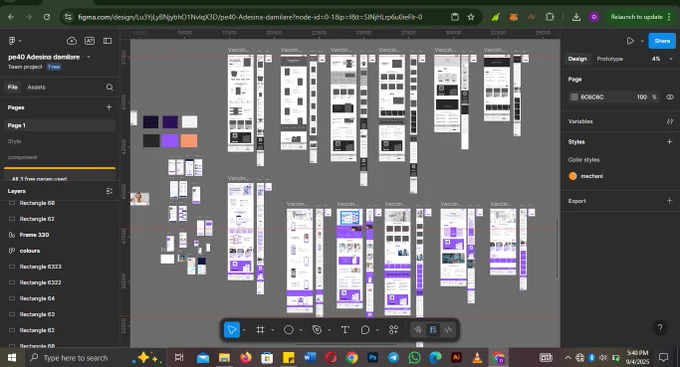This screenshot has height=367, width=680.
Task: Select the Frame tool
Action: (x=260, y=330)
